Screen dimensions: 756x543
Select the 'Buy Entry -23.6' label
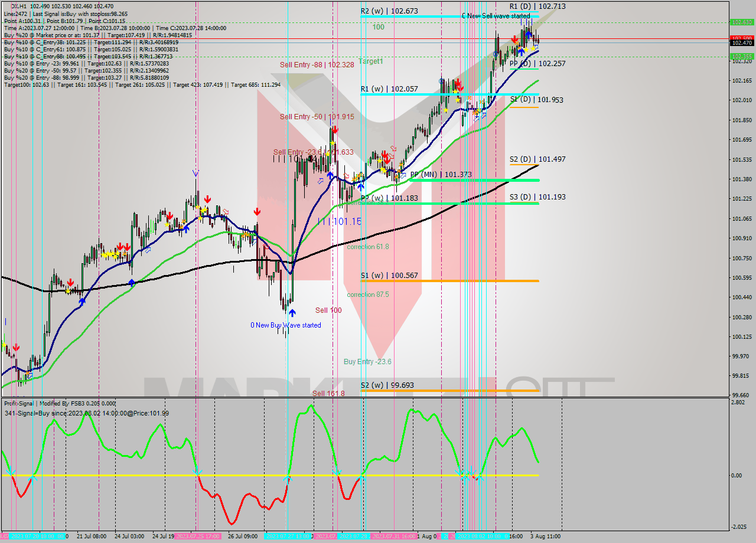[x=367, y=361]
